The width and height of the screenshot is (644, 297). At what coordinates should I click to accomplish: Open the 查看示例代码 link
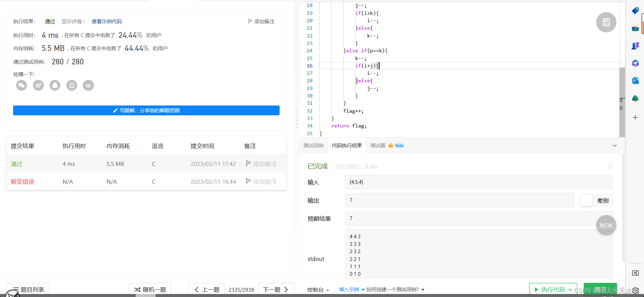(107, 22)
